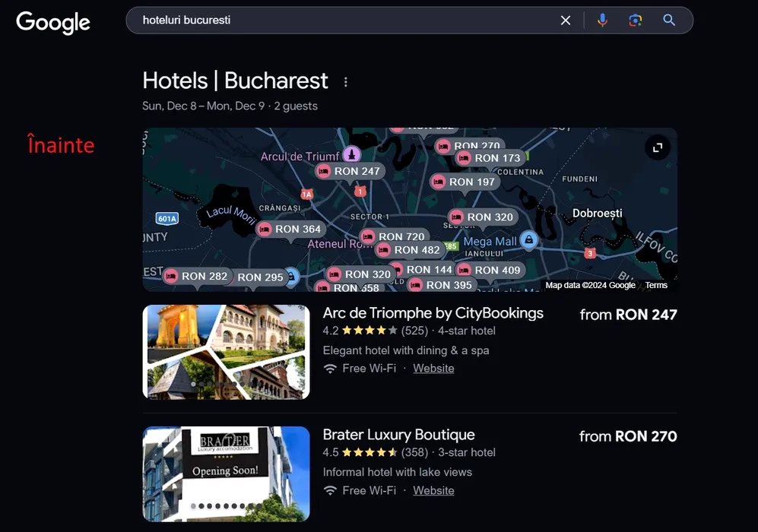Select the RON 173 map price pin
Image resolution: width=758 pixels, height=532 pixels.
pos(490,158)
